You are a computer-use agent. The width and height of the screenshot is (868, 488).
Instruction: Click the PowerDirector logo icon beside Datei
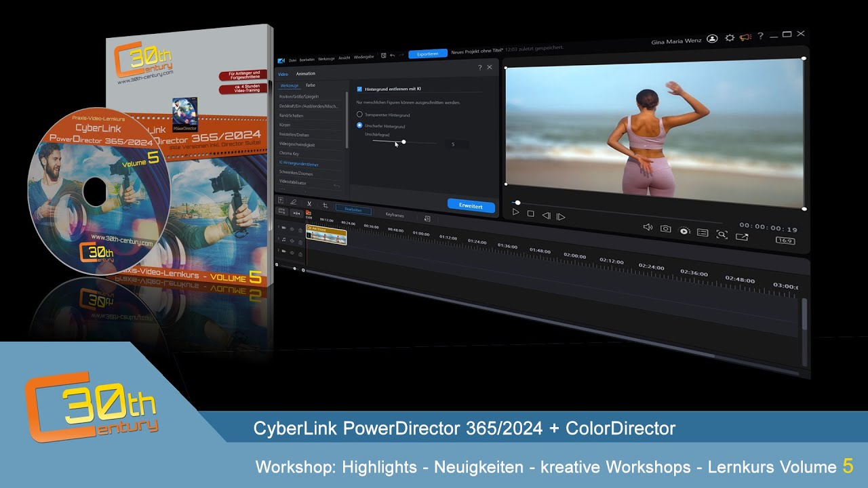(x=281, y=60)
